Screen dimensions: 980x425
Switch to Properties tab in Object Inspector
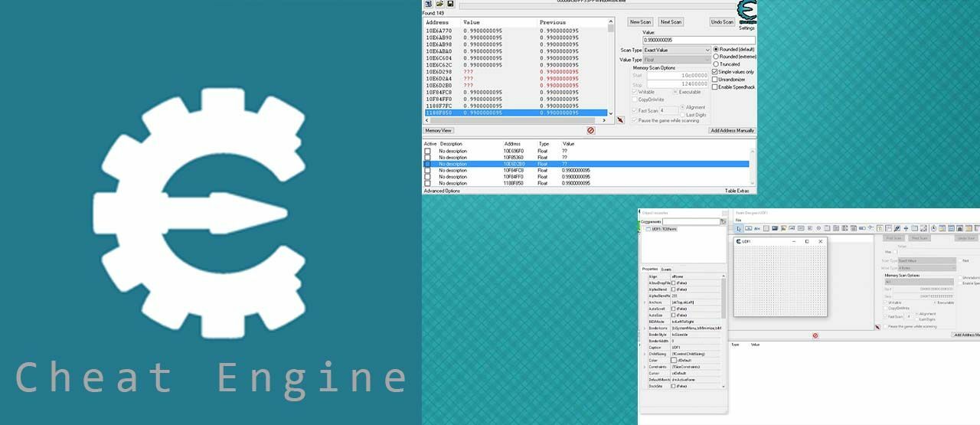[650, 269]
